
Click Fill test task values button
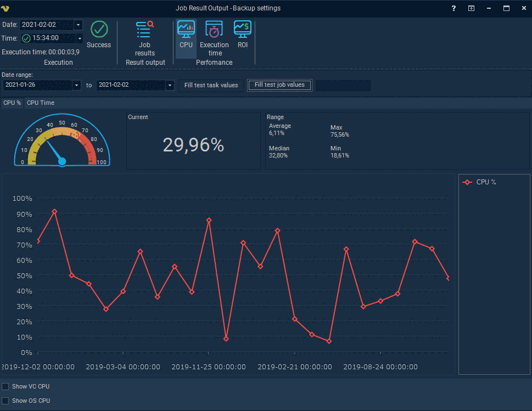pos(211,85)
